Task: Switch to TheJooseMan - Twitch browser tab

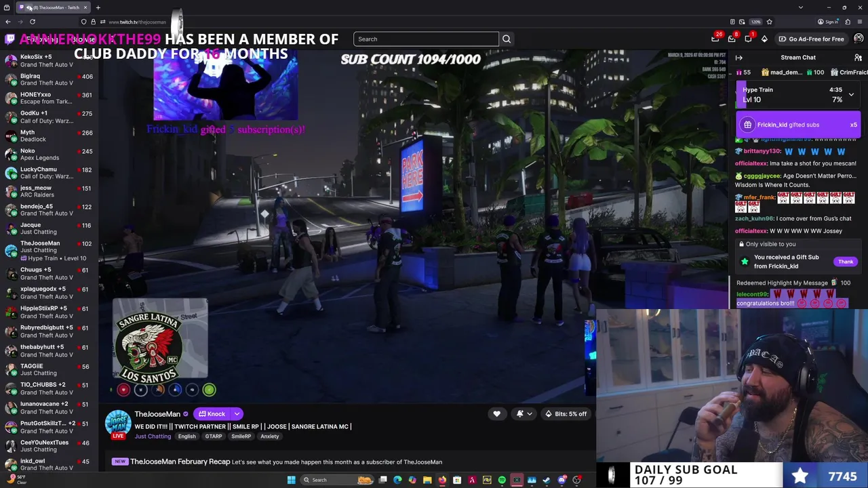Action: 53,7
